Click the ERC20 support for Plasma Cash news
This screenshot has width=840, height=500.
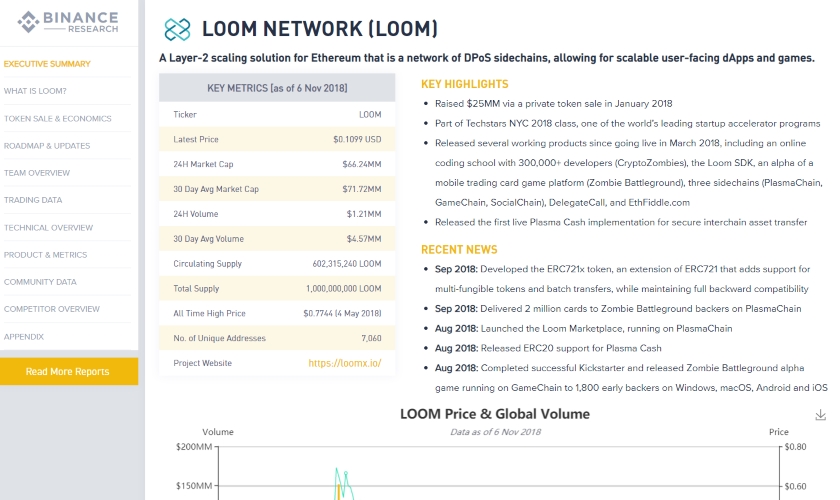(548, 348)
